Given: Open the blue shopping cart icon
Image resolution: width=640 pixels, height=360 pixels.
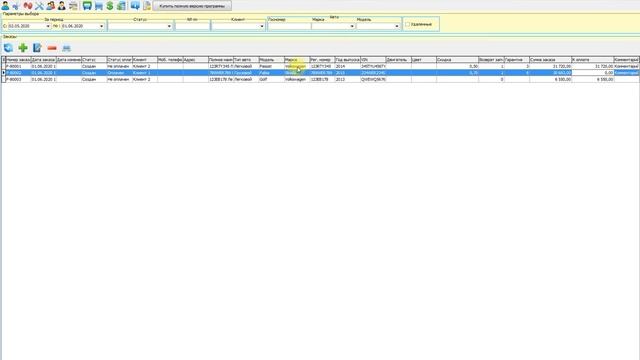Looking at the screenshot, I should pos(98,6).
